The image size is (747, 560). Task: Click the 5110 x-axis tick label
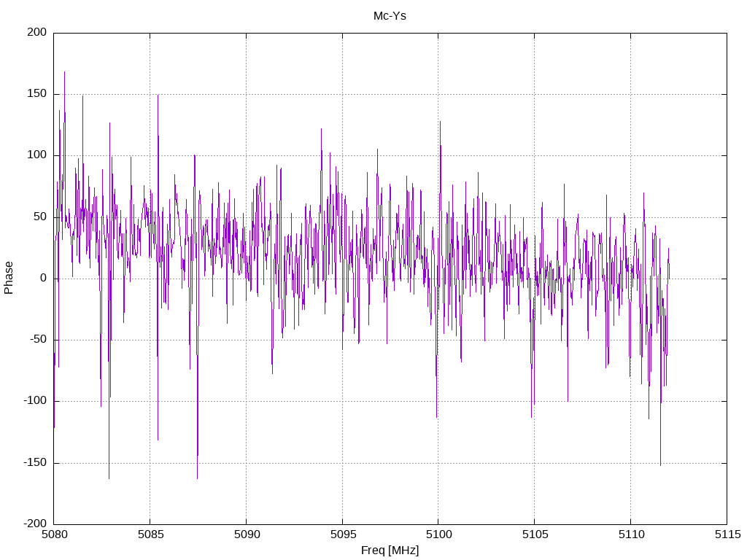[631, 534]
